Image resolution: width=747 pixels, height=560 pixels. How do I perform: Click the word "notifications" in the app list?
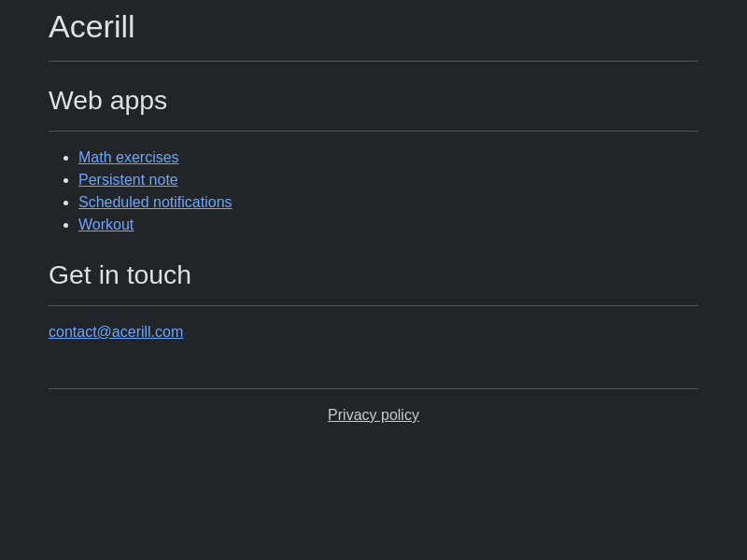coord(192,203)
